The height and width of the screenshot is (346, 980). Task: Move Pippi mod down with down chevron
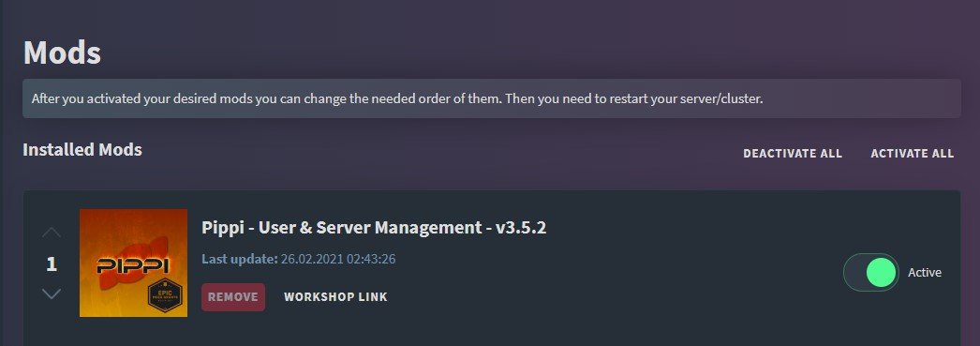pos(52,293)
